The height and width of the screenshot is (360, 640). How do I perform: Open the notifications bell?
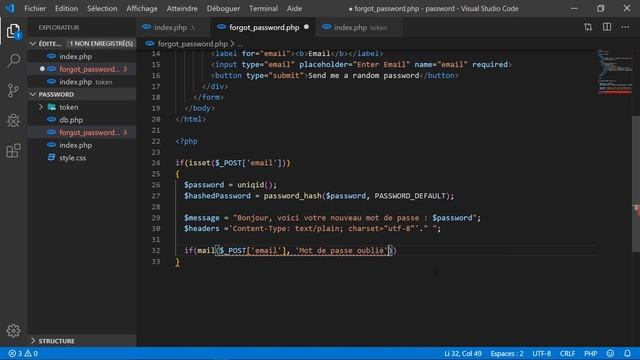[x=627, y=353]
